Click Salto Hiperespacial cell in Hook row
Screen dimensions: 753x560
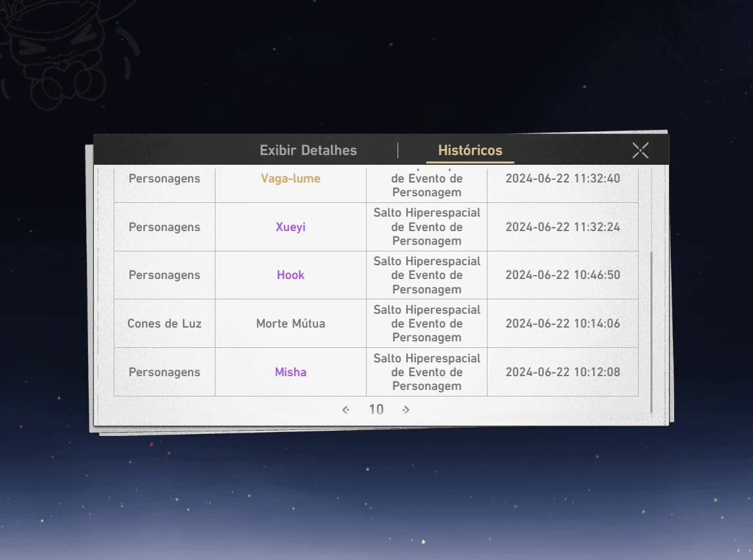[x=427, y=275]
